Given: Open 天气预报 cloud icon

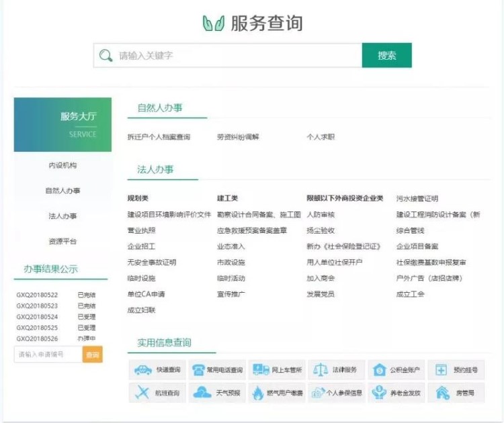Looking at the screenshot, I should pos(202,392).
